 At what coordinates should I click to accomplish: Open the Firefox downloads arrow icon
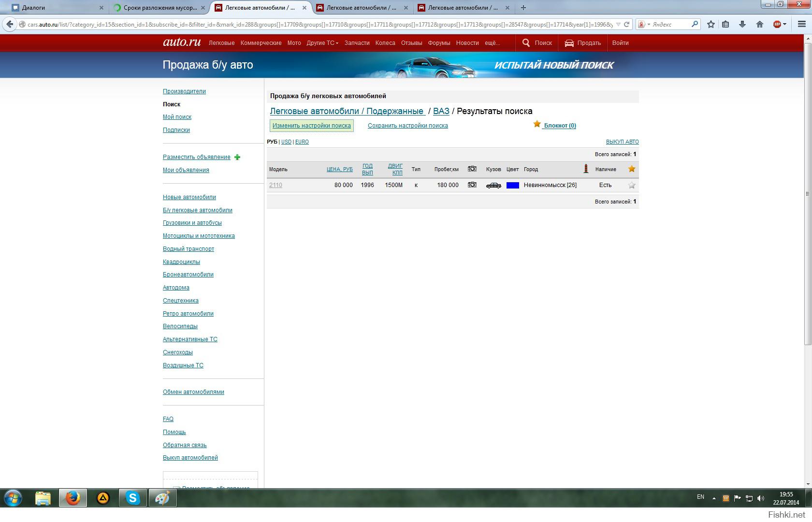(x=742, y=24)
